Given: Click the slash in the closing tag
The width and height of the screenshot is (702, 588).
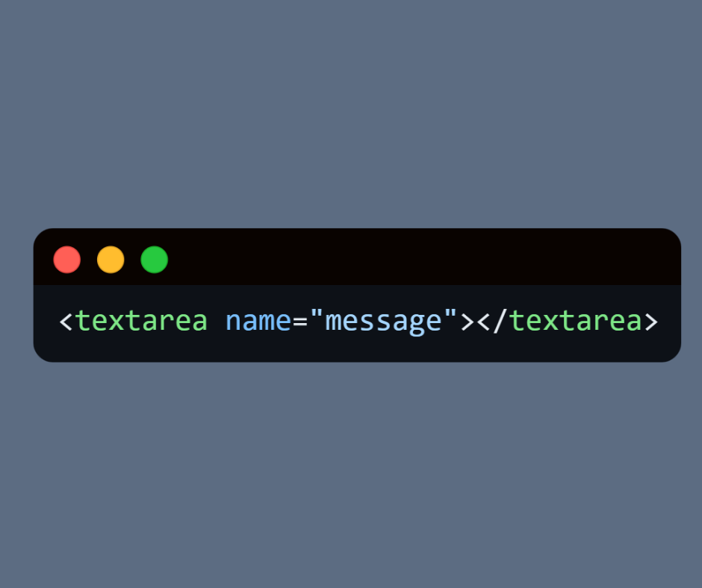Looking at the screenshot, I should tap(500, 320).
